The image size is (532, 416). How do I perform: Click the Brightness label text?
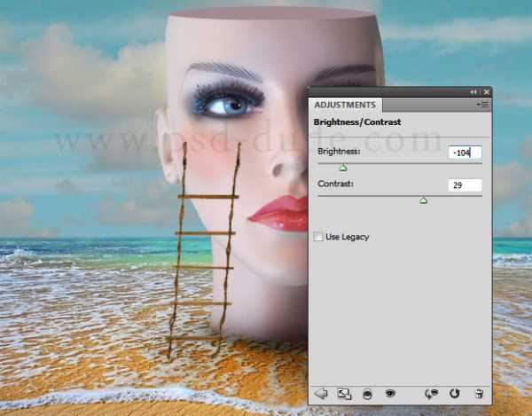click(340, 152)
